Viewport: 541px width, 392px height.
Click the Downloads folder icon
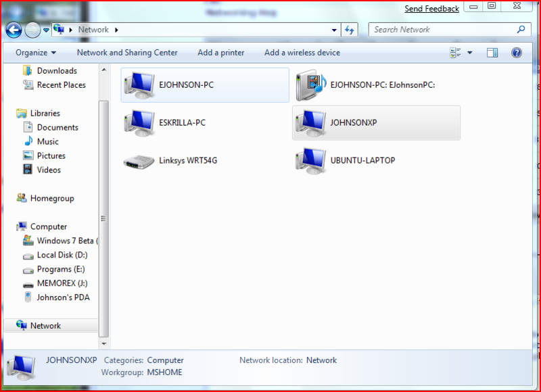pos(28,70)
